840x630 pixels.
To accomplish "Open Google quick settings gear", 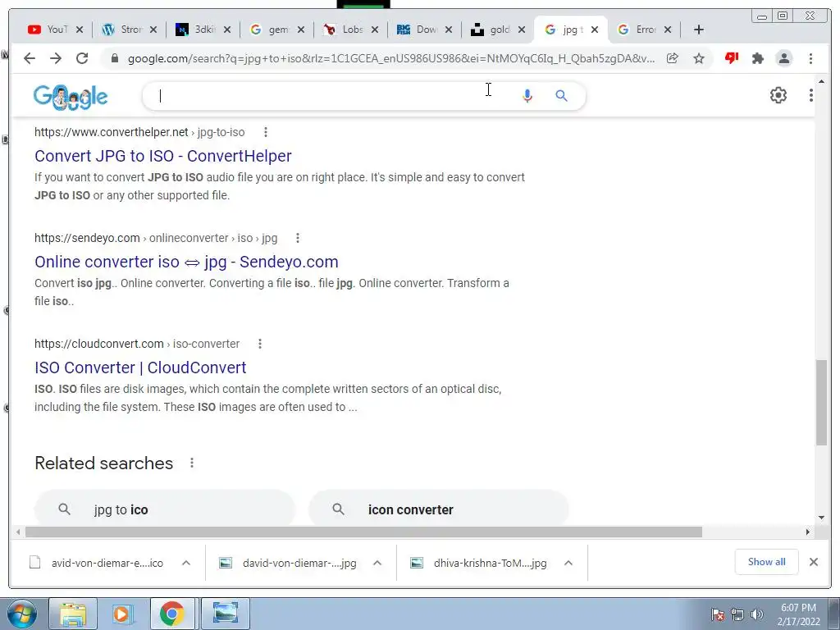I will pyautogui.click(x=778, y=95).
